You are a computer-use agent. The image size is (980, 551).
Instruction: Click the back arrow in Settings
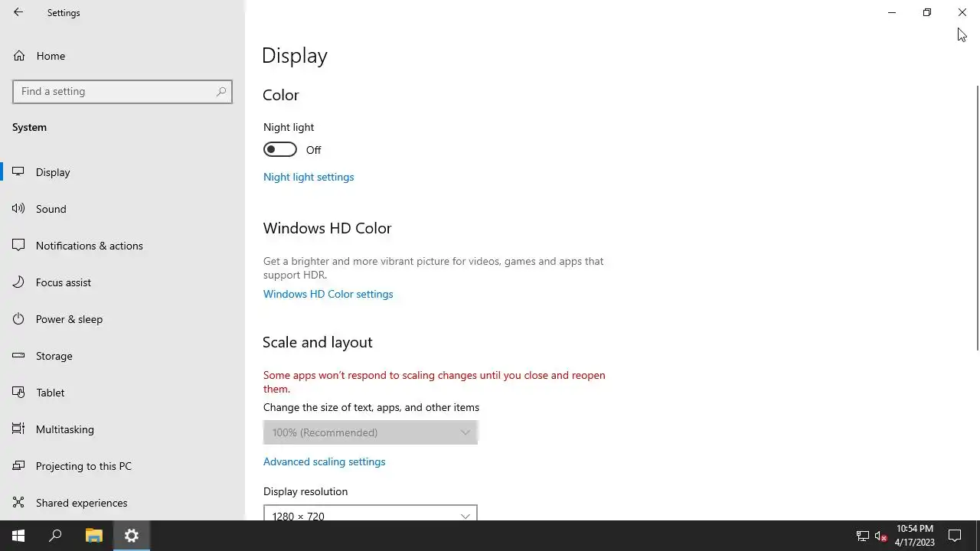[18, 12]
